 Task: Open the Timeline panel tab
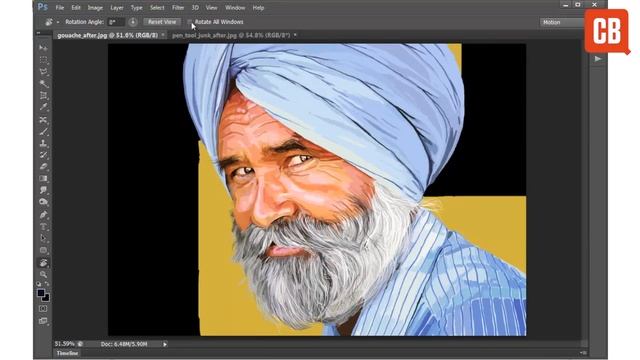click(67, 353)
